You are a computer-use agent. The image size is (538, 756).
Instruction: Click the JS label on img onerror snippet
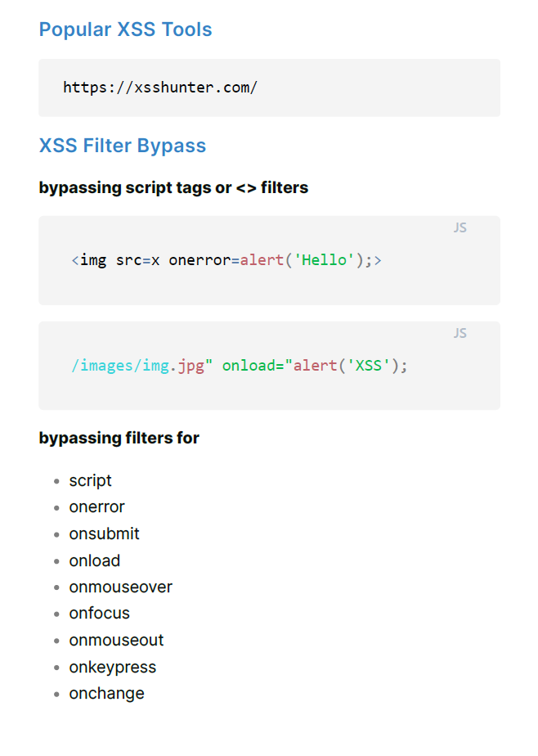coord(460,227)
